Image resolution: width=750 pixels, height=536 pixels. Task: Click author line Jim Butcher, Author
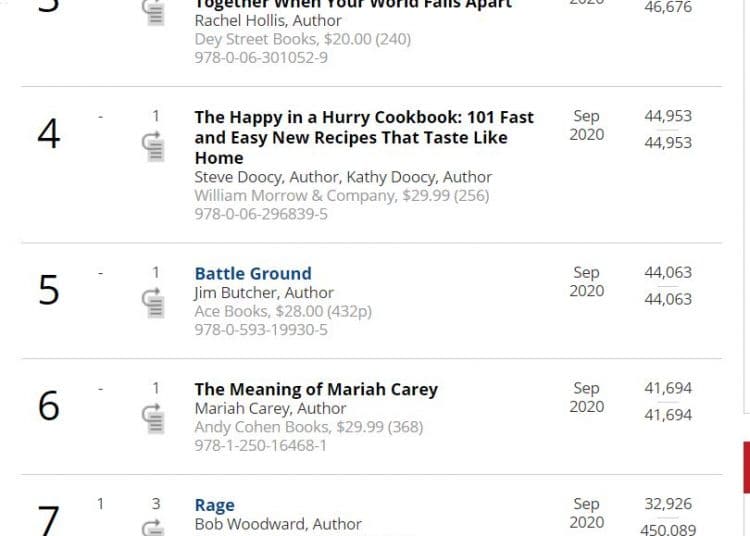[x=250, y=293]
